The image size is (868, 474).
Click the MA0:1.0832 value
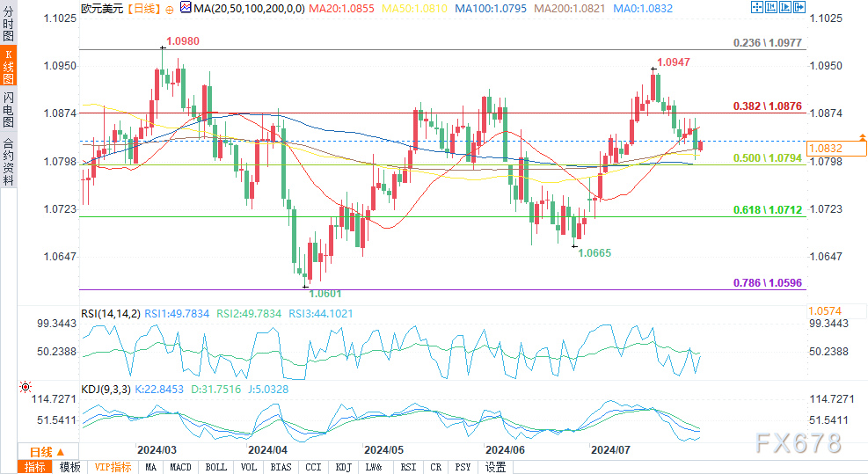(x=643, y=9)
